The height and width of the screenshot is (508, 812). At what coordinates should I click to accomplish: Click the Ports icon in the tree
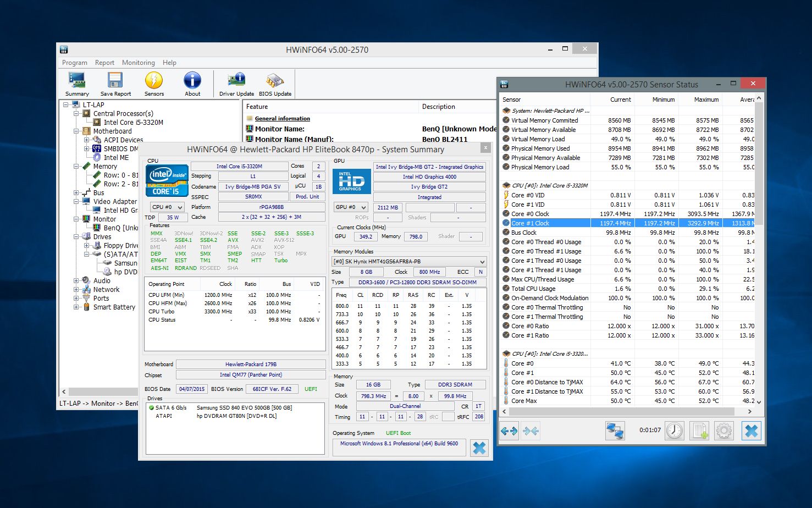pos(87,298)
